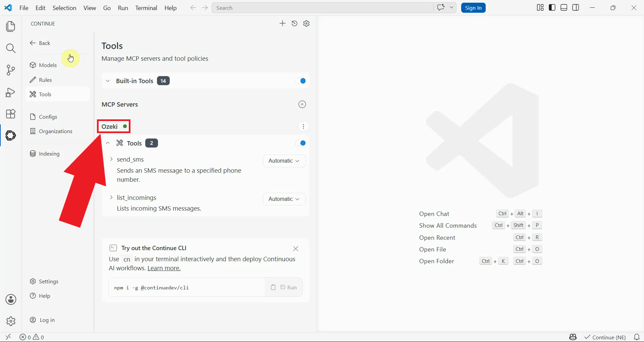Expand the Built-in Tools section

[108, 81]
